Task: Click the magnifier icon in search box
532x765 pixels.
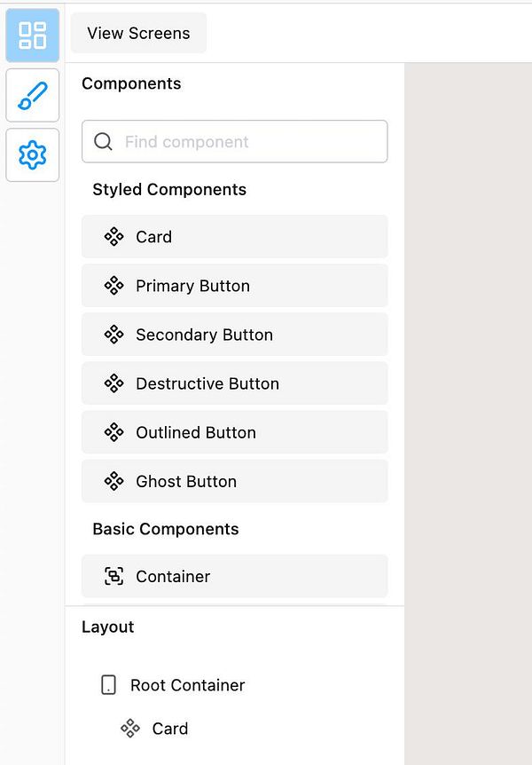Action: coord(103,142)
